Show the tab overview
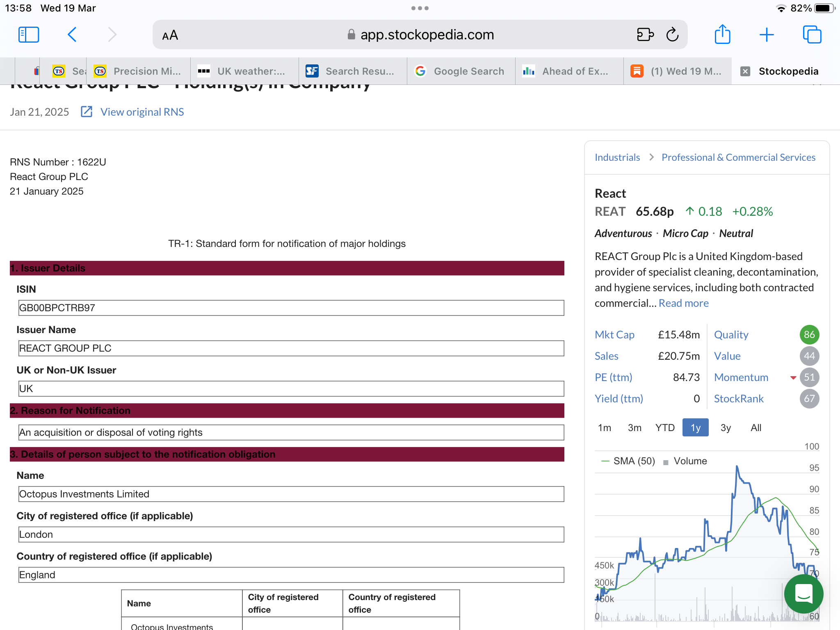 (812, 35)
